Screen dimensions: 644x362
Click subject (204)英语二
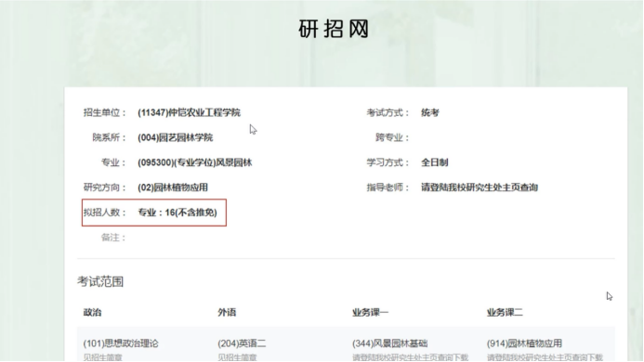pos(242,343)
